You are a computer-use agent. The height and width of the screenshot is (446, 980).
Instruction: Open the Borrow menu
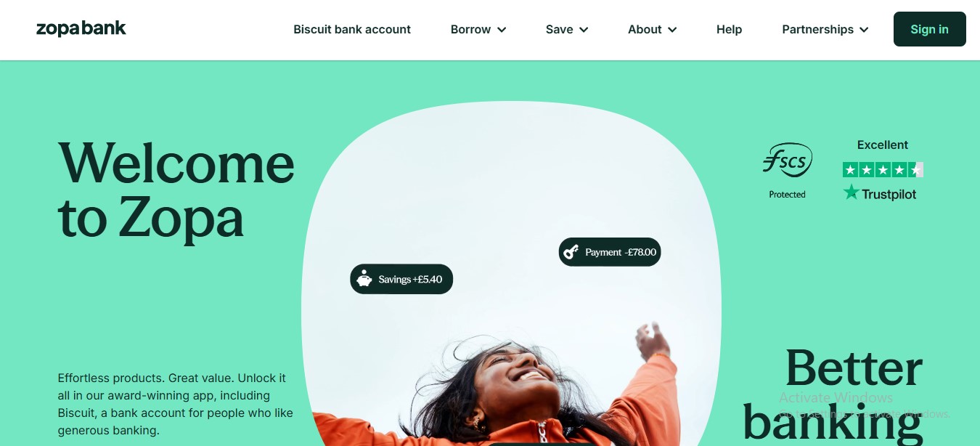tap(470, 30)
